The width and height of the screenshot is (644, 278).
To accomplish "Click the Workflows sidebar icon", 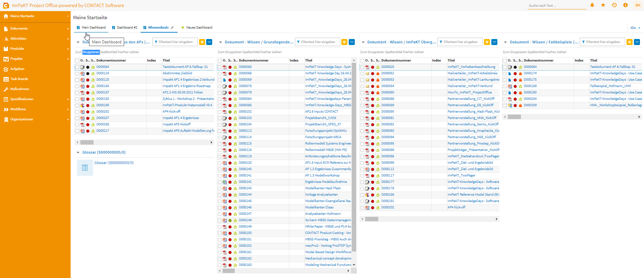I will click(6, 109).
